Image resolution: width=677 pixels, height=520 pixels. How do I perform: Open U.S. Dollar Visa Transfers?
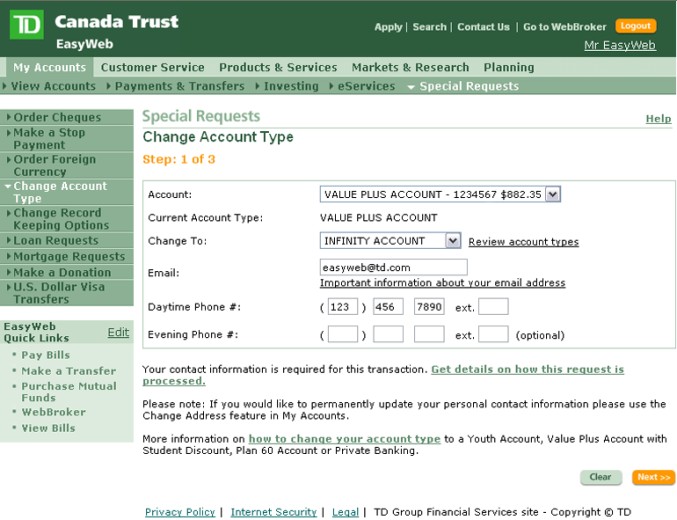point(66,293)
